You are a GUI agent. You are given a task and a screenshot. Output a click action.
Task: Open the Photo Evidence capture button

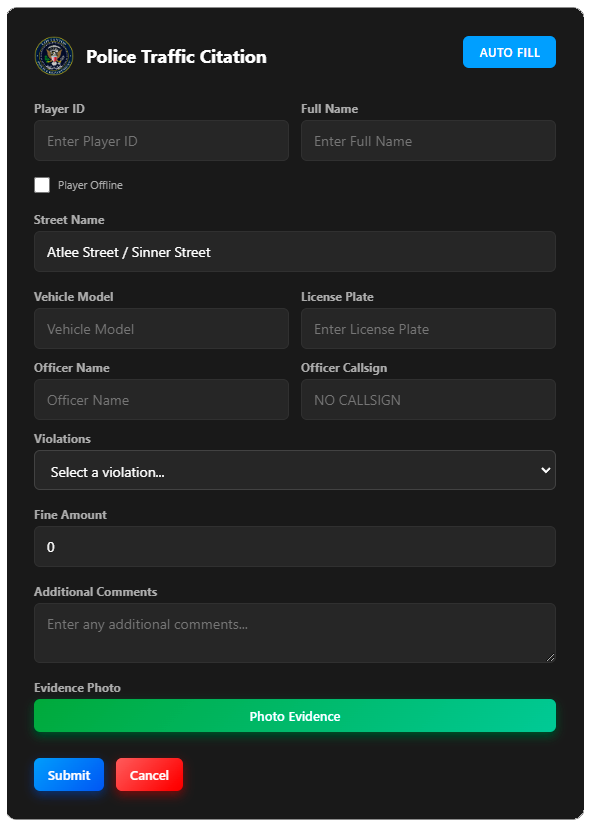pos(295,716)
